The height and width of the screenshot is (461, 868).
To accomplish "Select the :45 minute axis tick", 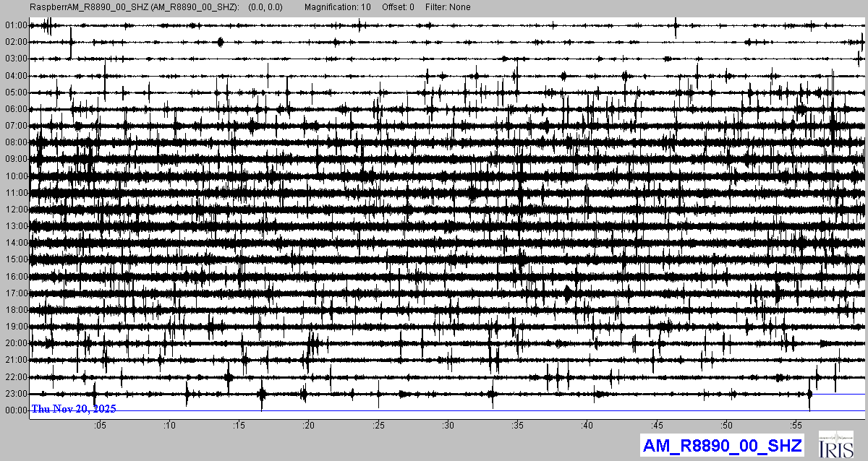I will tap(657, 425).
